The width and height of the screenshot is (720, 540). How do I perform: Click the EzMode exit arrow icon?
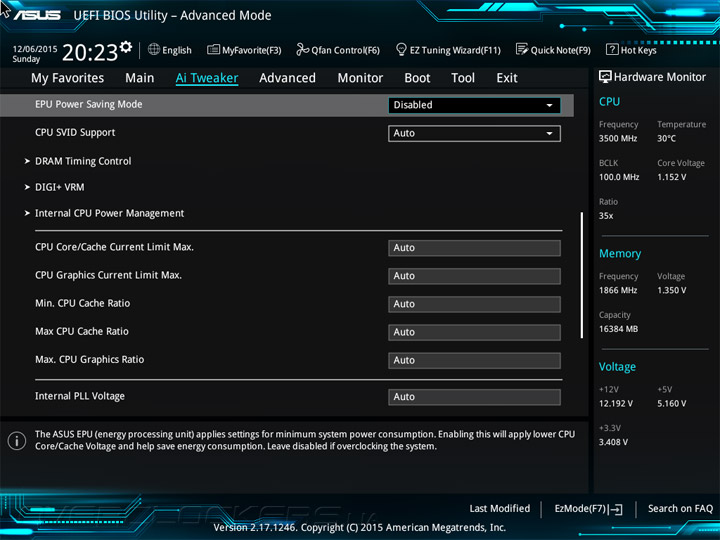pyautogui.click(x=616, y=509)
